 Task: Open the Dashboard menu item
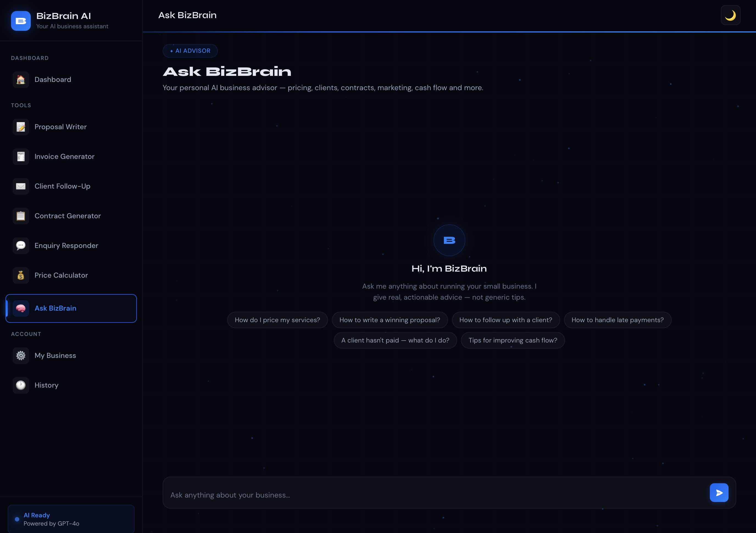(71, 80)
